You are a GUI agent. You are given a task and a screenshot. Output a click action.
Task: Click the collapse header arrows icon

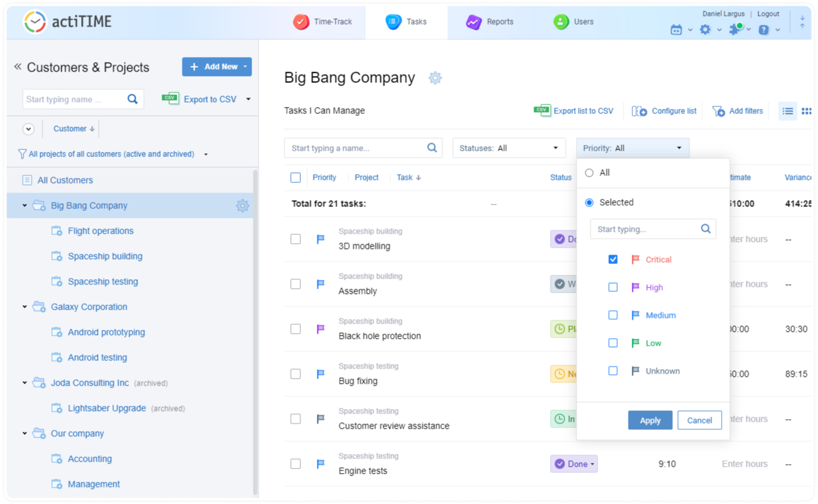pyautogui.click(x=802, y=22)
